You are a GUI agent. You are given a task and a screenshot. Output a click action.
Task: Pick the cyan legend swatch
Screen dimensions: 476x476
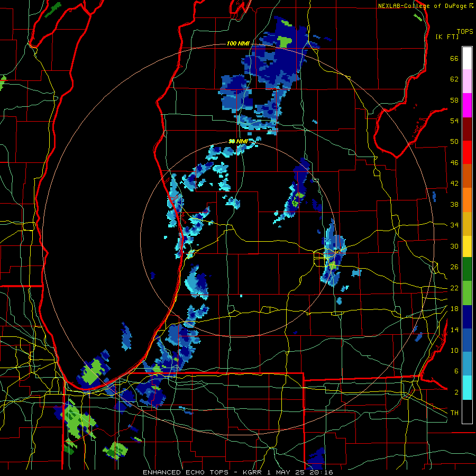(x=467, y=388)
